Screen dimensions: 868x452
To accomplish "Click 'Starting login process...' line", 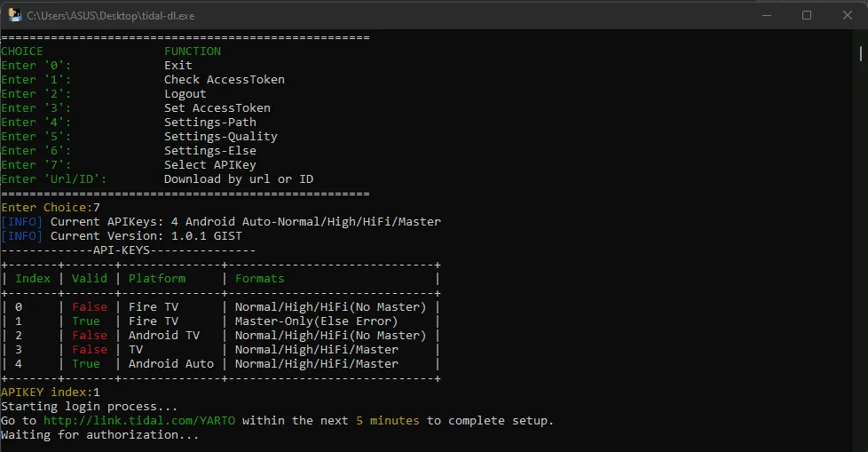I will [89, 407].
